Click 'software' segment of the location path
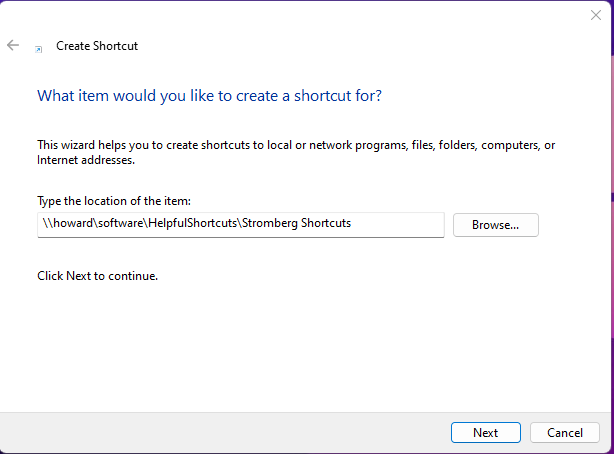The image size is (614, 454). click(118, 224)
